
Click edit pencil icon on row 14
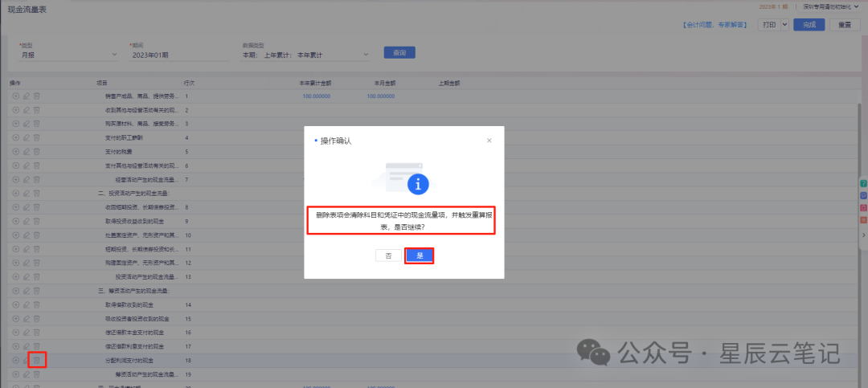coord(26,304)
